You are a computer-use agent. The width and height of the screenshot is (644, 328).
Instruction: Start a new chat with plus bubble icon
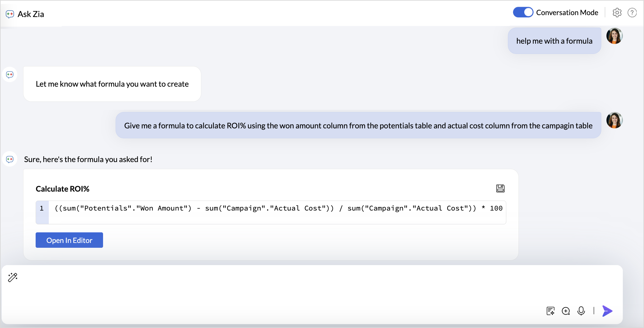pyautogui.click(x=566, y=311)
